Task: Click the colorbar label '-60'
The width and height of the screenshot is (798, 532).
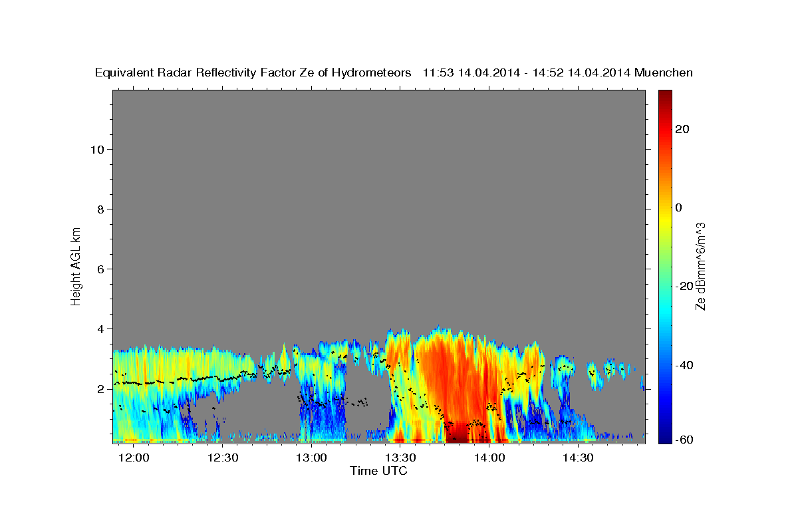Action: click(x=684, y=440)
